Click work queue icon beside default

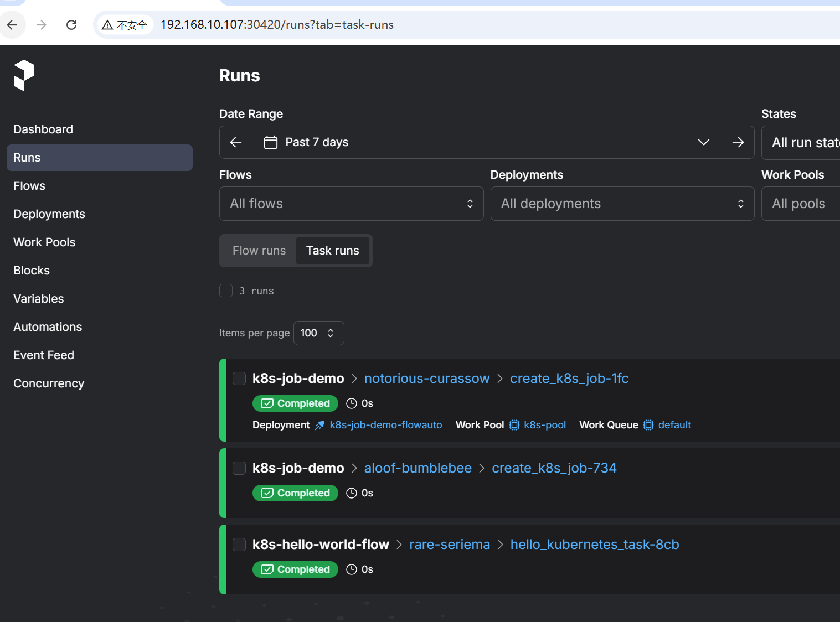point(648,425)
